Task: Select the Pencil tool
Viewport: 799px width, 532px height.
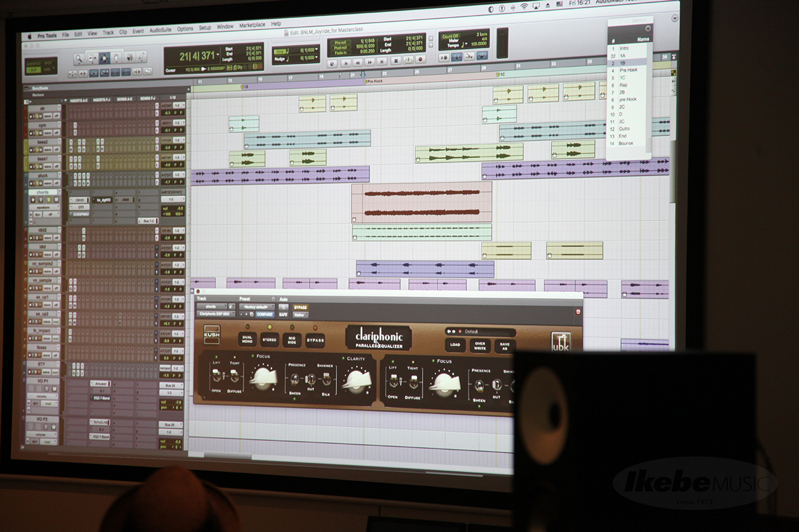Action: 143,58
